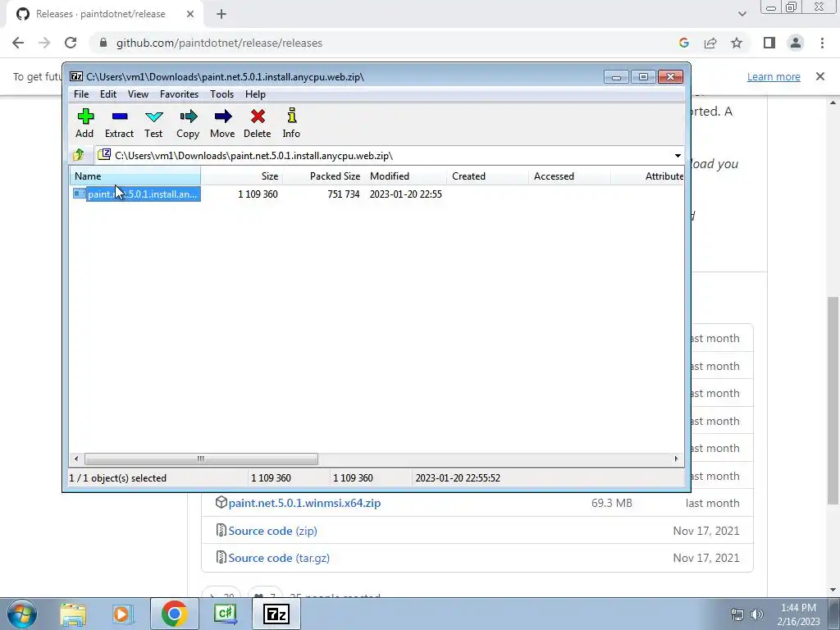This screenshot has width=840, height=630.
Task: Go up one folder level in 7-Zip
Action: pos(79,155)
